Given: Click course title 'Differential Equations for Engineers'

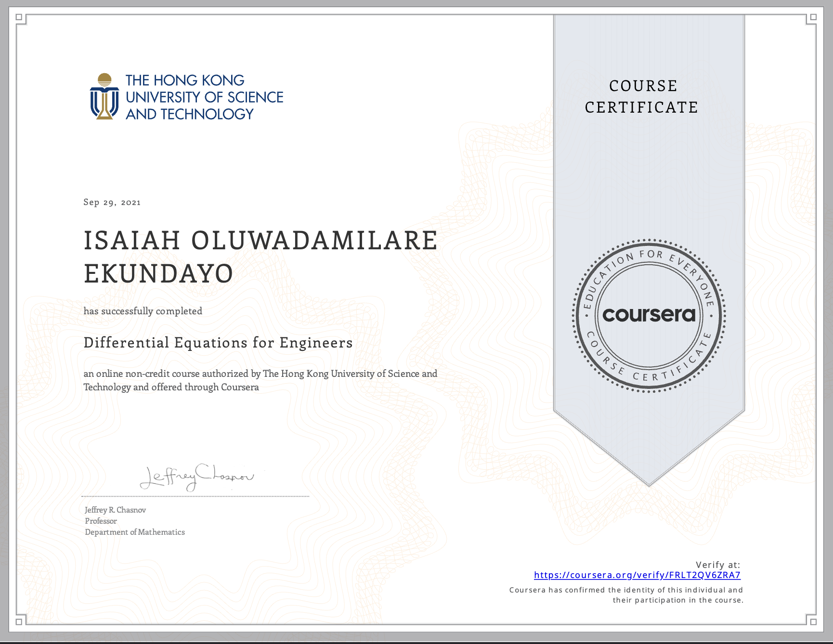Looking at the screenshot, I should click(218, 343).
